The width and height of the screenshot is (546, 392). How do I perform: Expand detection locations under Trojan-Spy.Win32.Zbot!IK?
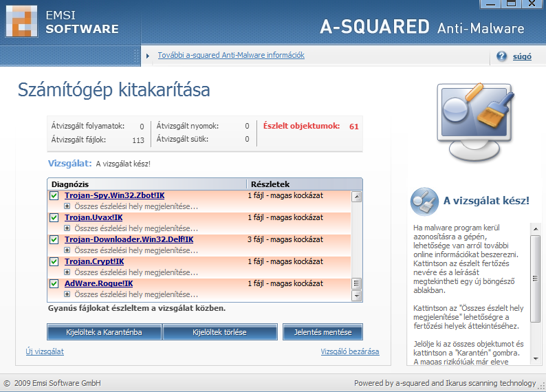(67, 206)
